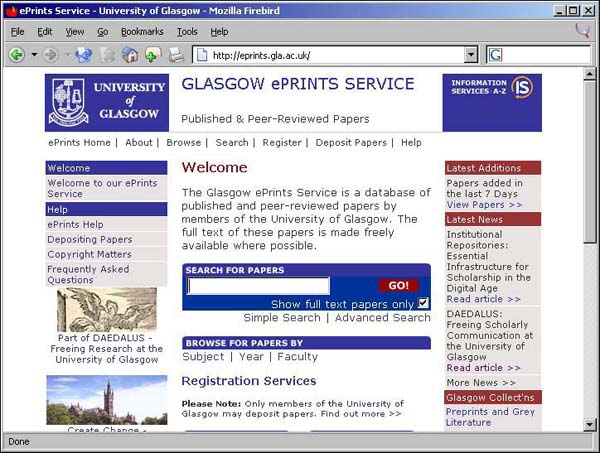Click the new tab plus icon
This screenshot has height=453, width=600.
(x=153, y=55)
